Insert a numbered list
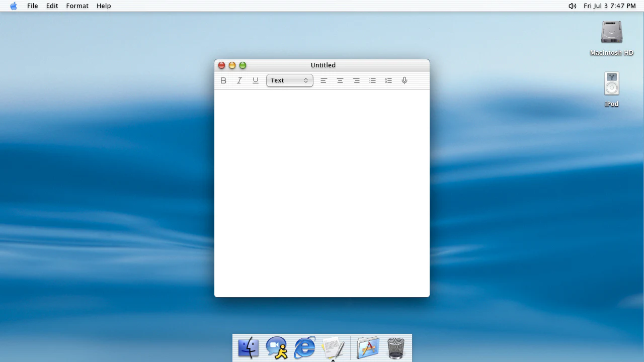 (388, 80)
